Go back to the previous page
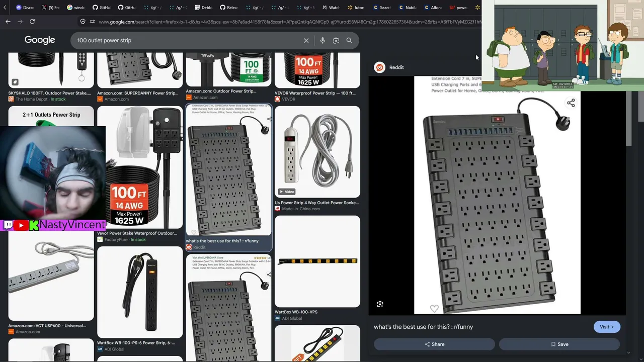 coord(8,22)
